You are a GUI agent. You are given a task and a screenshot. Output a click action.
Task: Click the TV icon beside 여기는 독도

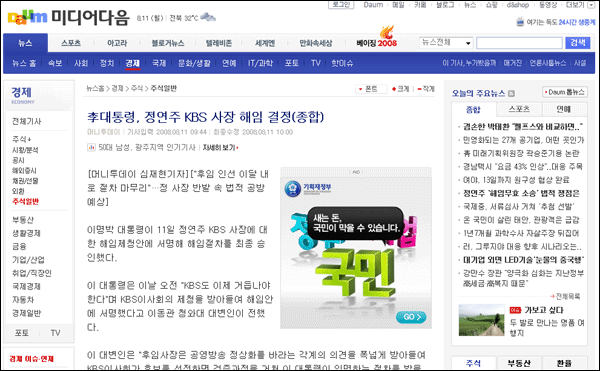coord(520,22)
